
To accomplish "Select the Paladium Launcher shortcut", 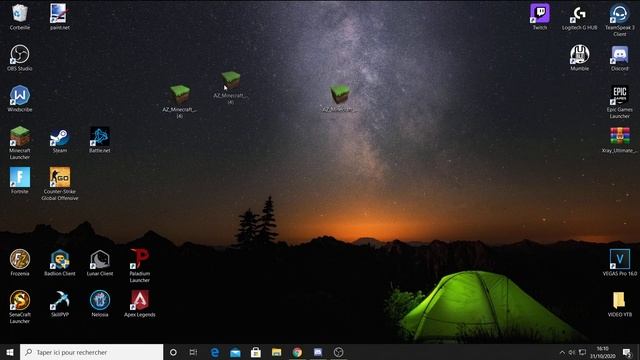I will pyautogui.click(x=140, y=265).
